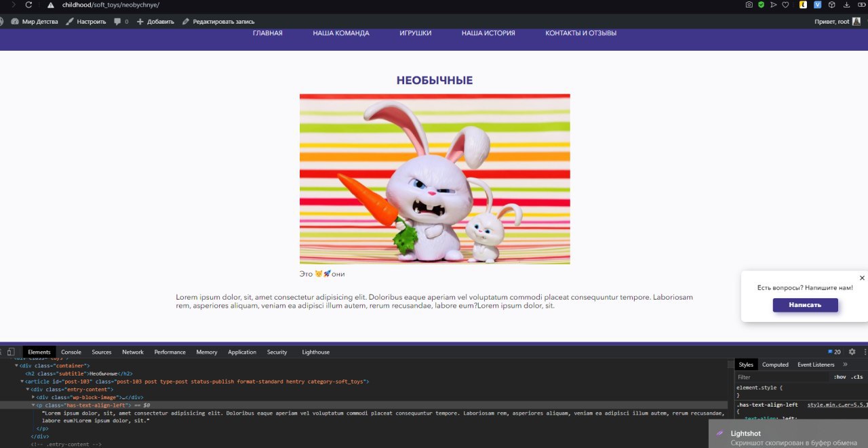
Task: Open НАША КОМАНДА in the site menu
Action: pyautogui.click(x=341, y=33)
